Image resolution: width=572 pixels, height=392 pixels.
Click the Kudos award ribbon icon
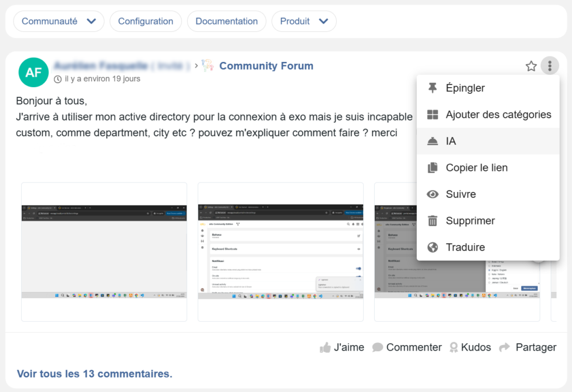click(x=453, y=347)
